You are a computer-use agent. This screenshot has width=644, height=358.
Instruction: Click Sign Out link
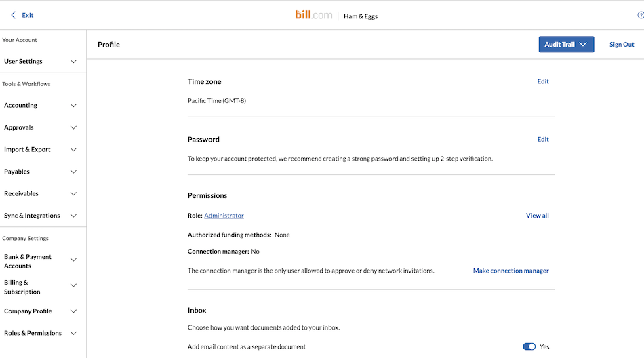point(622,45)
